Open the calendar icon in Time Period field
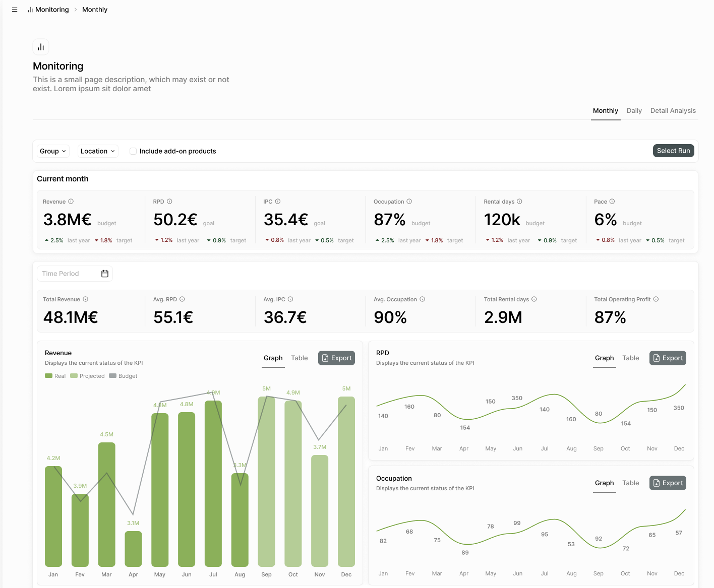 coord(105,274)
